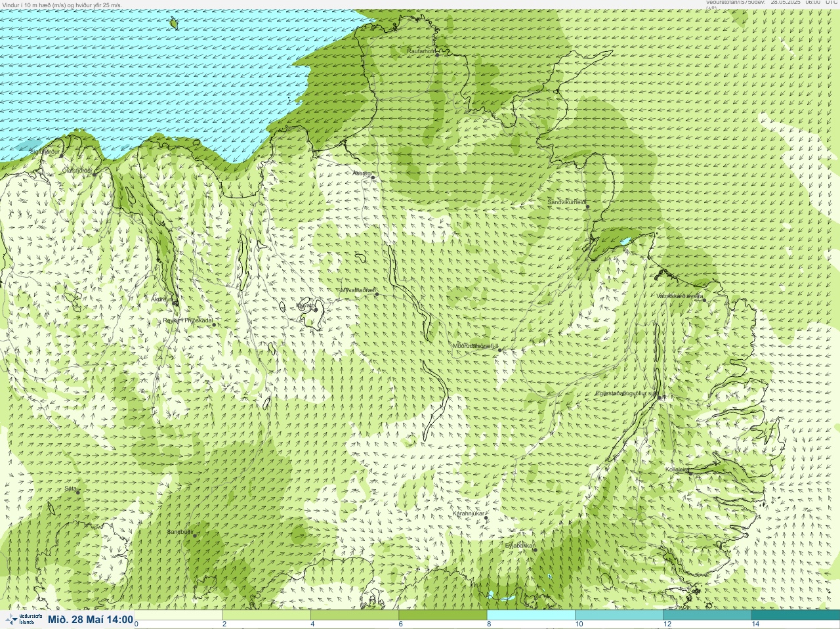Click the Möðrudalsöræfi II station dot

pyautogui.click(x=500, y=350)
